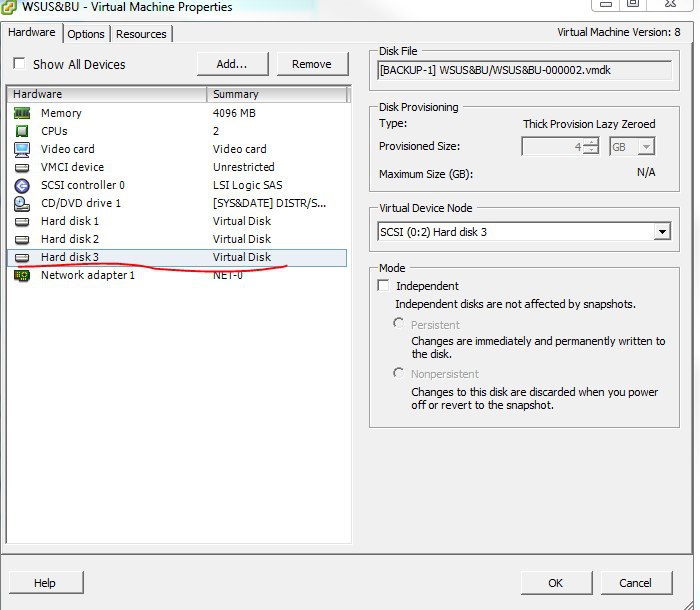Click the NET-0 summary value
This screenshot has height=610, width=700.
[228, 276]
